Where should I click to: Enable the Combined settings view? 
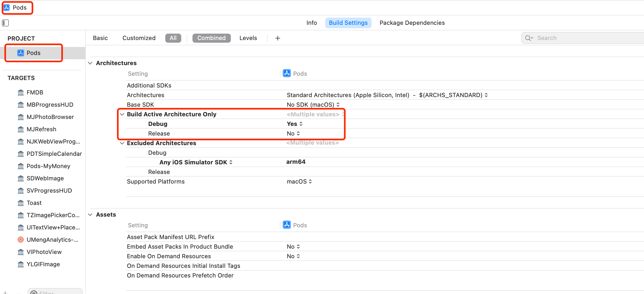pos(211,38)
